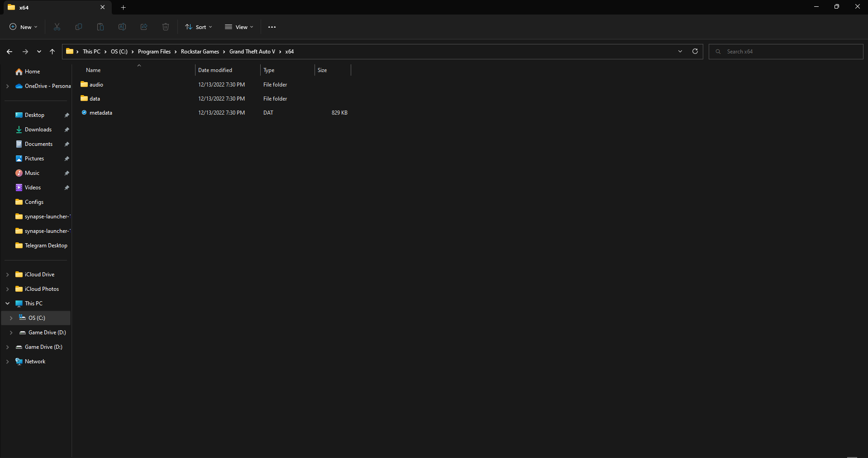The width and height of the screenshot is (868, 458).
Task: Click the Search x64 input field
Action: pos(787,52)
